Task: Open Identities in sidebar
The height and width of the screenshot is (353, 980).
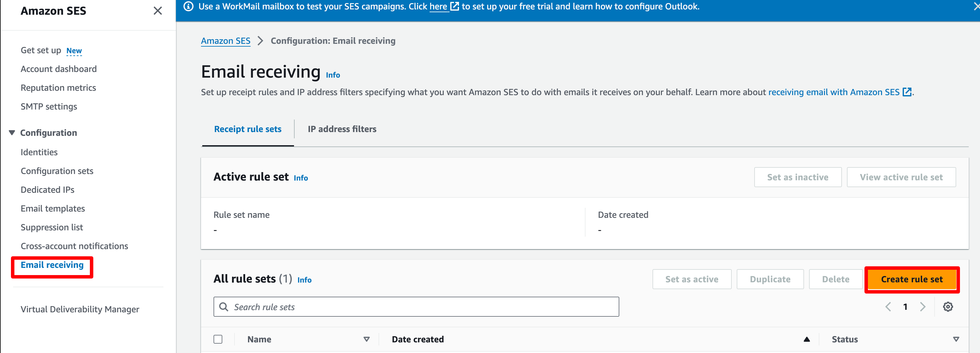Action: tap(39, 152)
